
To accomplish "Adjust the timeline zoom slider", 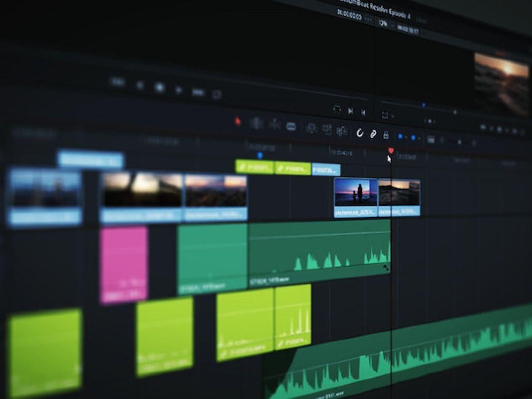I will [x=459, y=142].
